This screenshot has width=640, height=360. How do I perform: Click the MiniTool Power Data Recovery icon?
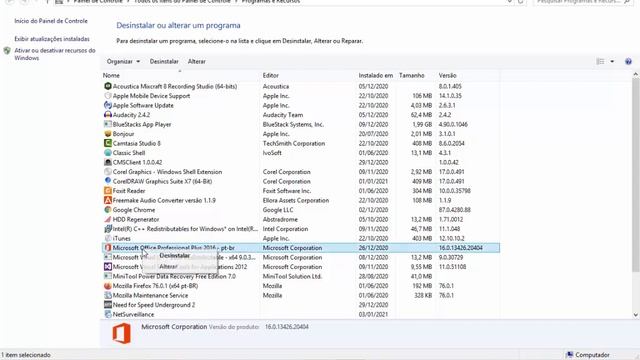[x=108, y=276]
